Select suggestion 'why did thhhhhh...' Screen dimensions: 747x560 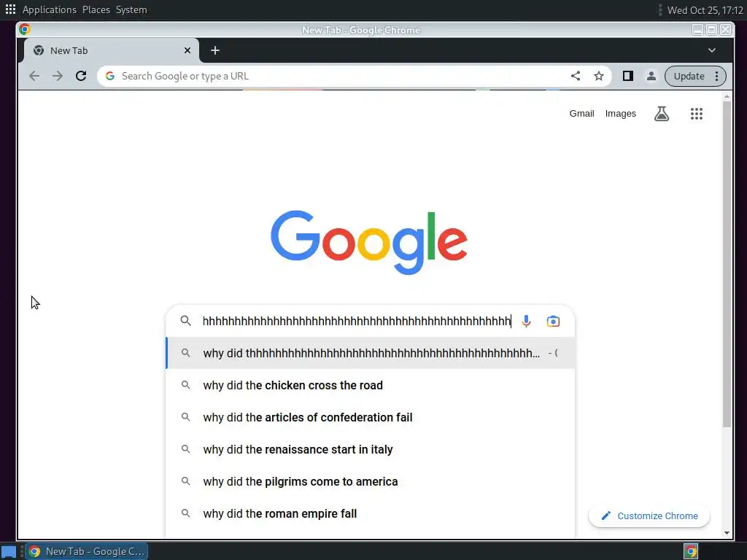point(371,353)
